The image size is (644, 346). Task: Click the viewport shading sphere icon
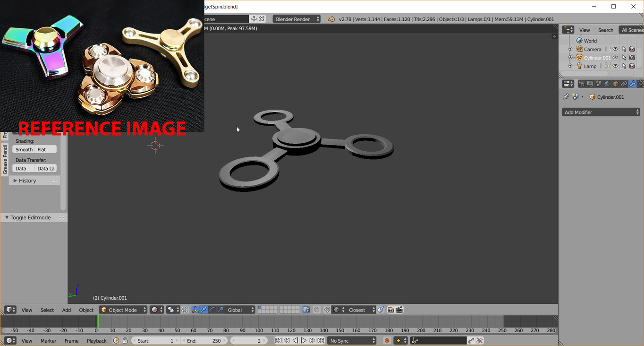[x=157, y=310]
